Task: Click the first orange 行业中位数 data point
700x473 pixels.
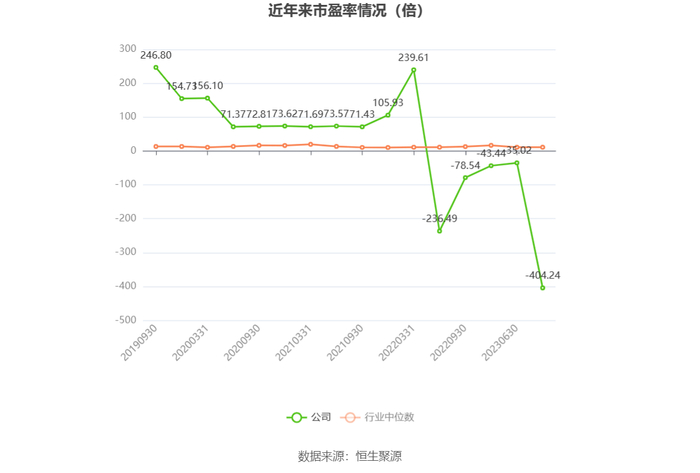Action: tap(156, 147)
